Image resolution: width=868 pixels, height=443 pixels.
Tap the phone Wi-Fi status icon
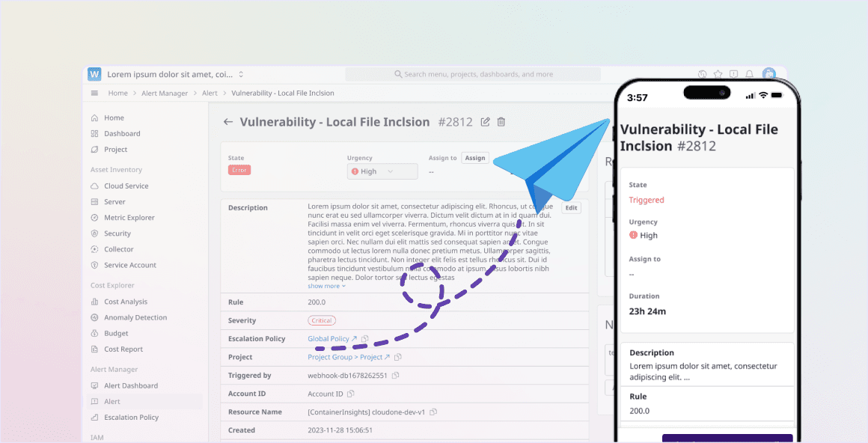(763, 95)
